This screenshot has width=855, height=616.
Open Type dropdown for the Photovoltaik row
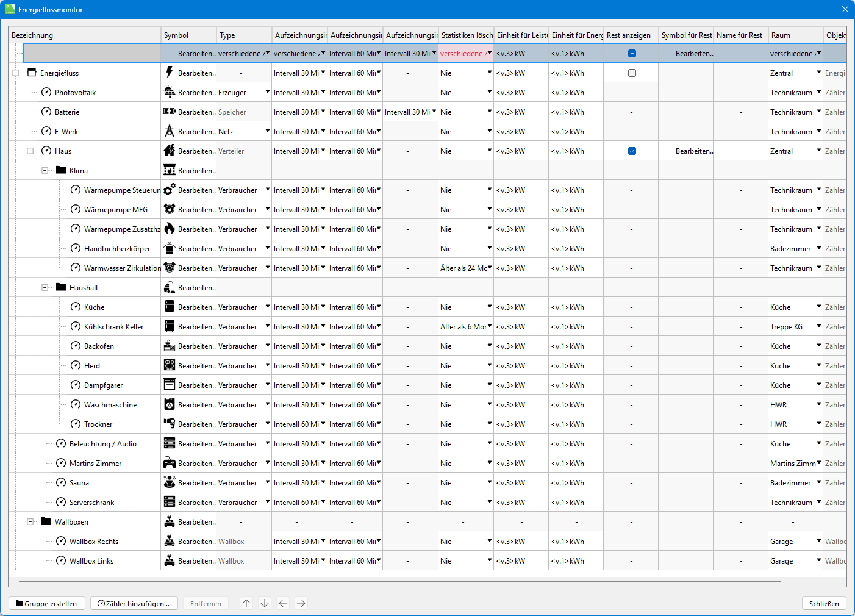tap(267, 92)
